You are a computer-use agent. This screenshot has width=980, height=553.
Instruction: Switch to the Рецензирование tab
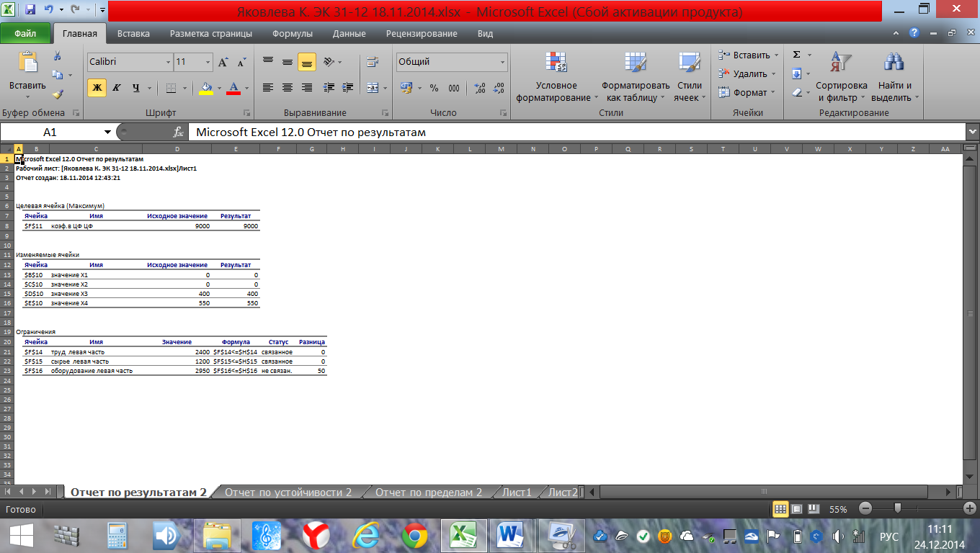422,34
